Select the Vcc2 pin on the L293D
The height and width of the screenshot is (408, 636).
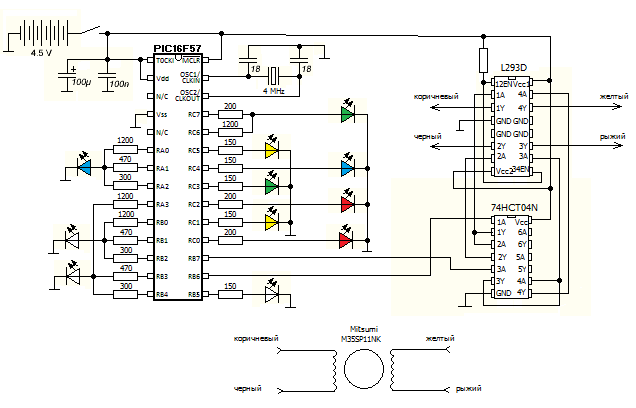tap(504, 171)
